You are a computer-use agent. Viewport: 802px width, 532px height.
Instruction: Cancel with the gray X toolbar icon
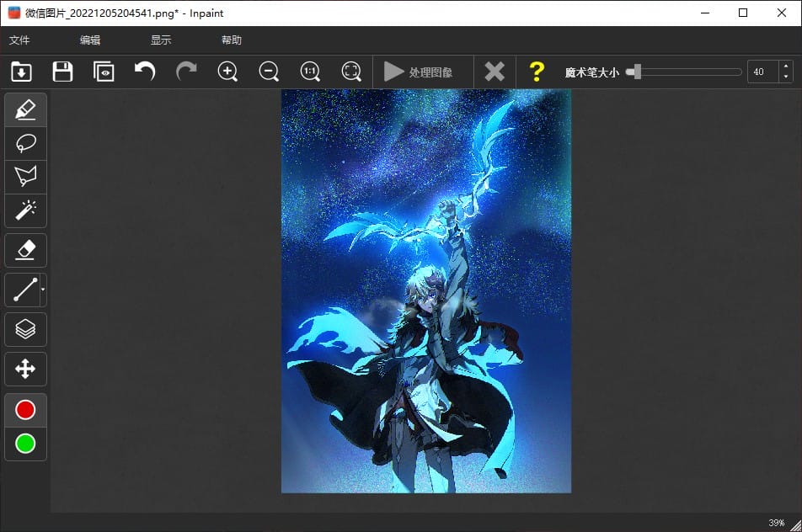495,72
